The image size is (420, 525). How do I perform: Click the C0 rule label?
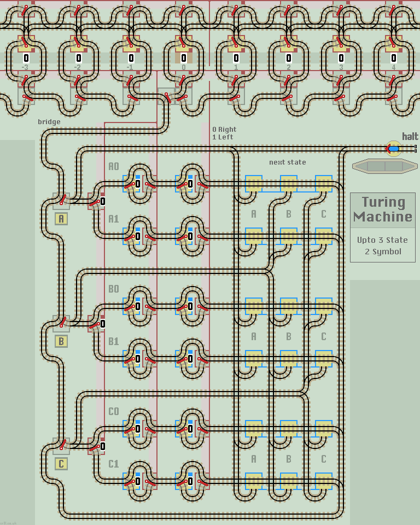[114, 411]
